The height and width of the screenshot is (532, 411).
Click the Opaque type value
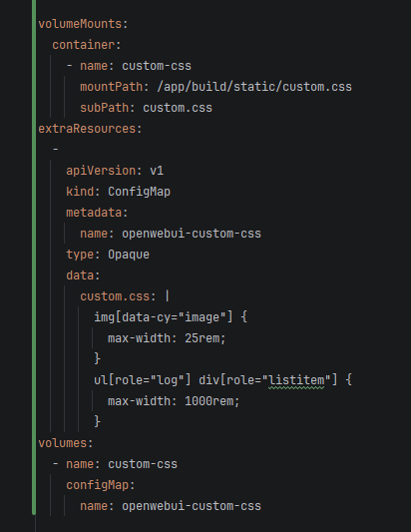click(129, 255)
